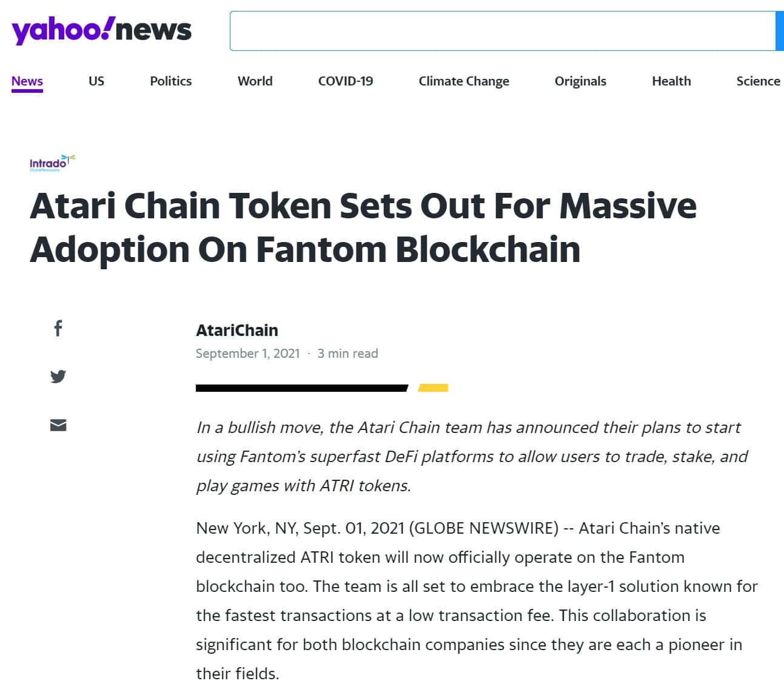Switch to the Science tab
The image size is (784, 692).
(x=758, y=81)
